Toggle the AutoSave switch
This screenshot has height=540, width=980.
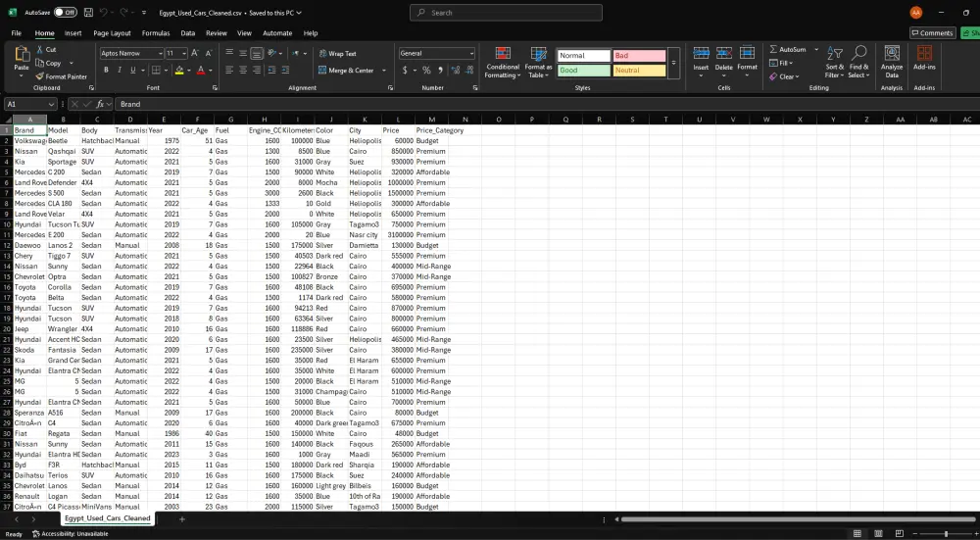[x=65, y=13]
